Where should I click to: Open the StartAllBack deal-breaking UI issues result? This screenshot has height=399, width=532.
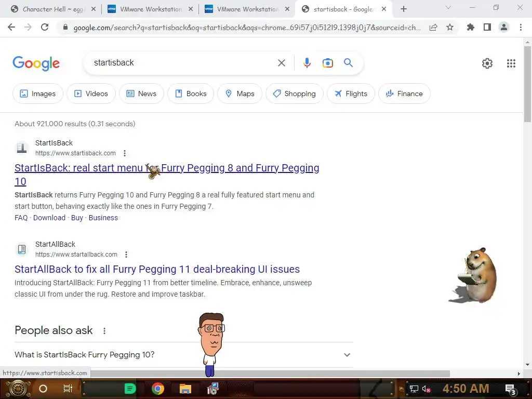click(157, 270)
